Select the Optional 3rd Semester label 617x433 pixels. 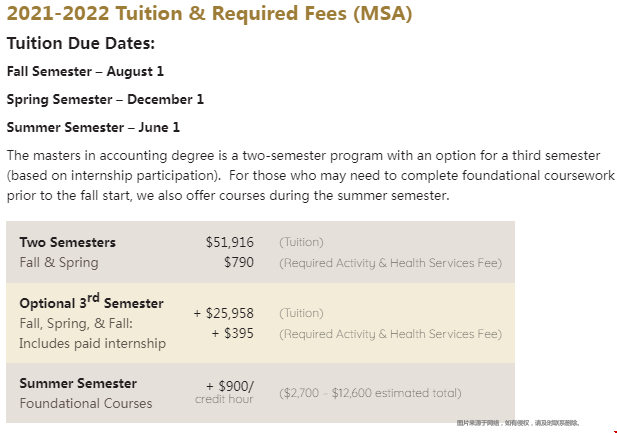[91, 302]
